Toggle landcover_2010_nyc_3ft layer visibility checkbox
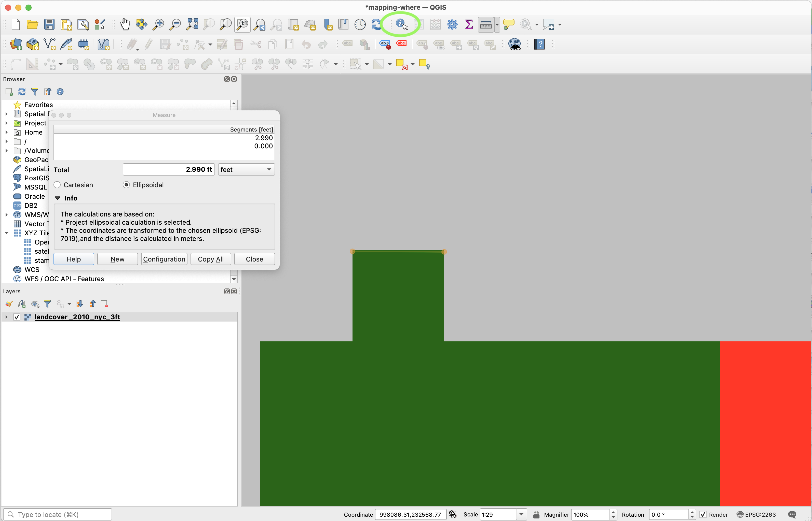Screen dimensions: 812x521 [x=17, y=317]
